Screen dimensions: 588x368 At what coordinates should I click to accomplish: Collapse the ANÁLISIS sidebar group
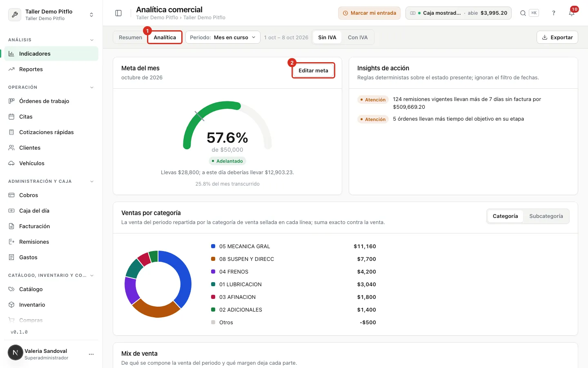(x=51, y=40)
